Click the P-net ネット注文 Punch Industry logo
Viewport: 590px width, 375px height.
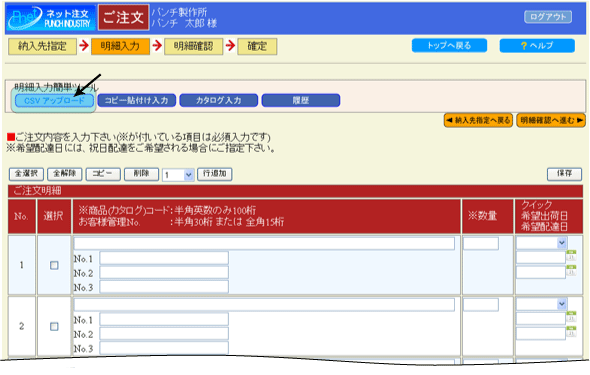(x=50, y=18)
